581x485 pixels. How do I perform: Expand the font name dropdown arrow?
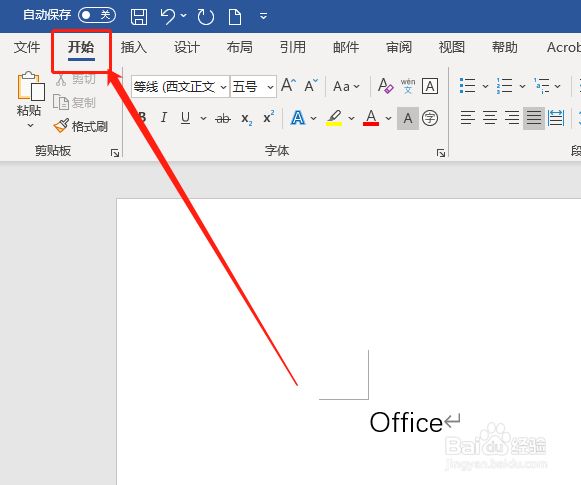pyautogui.click(x=223, y=87)
